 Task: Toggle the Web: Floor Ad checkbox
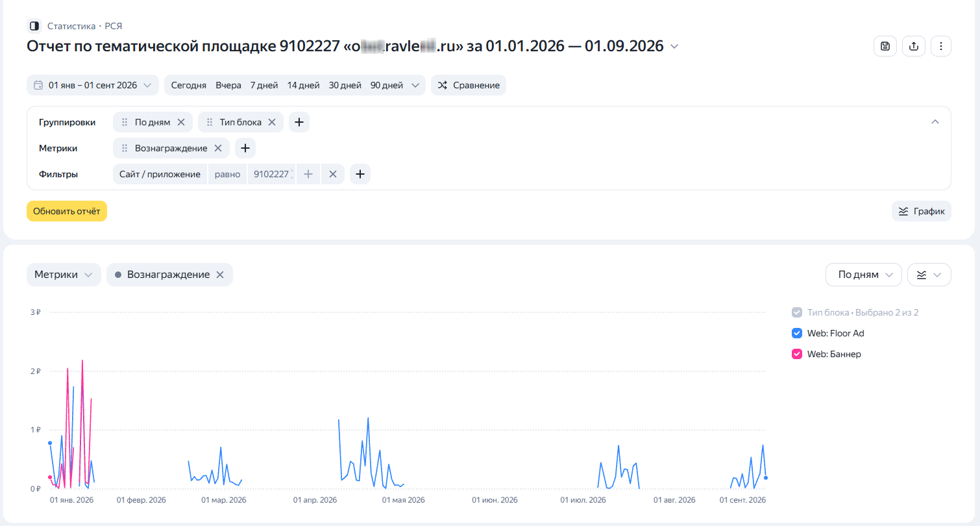pos(798,333)
